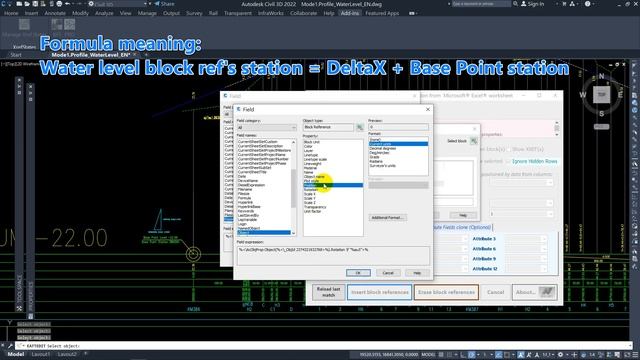Click the ViewCube TOP face
The width and height of the screenshot is (640, 360).
click(x=602, y=95)
